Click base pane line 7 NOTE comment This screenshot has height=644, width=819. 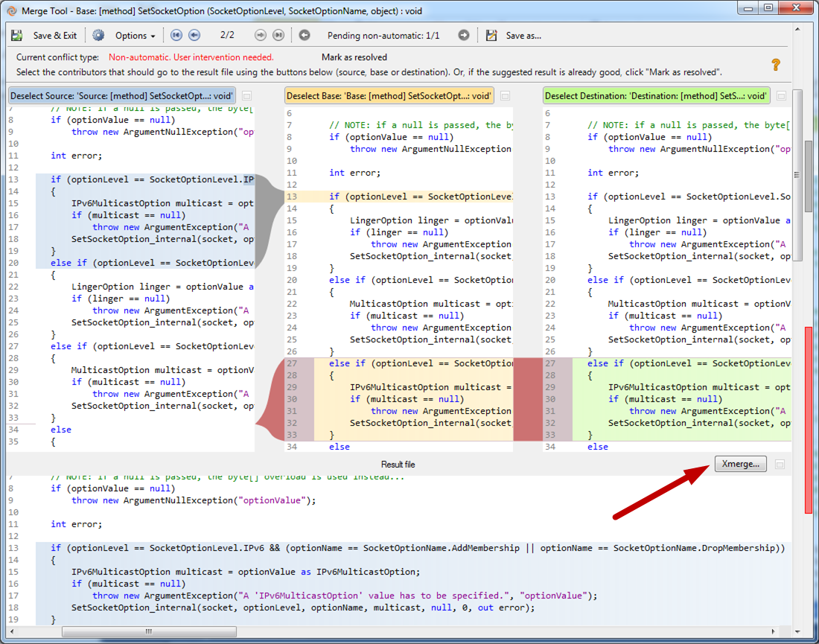421,125
